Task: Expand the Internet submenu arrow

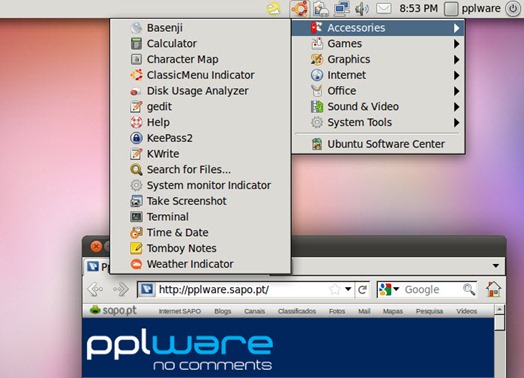Action: [x=456, y=75]
